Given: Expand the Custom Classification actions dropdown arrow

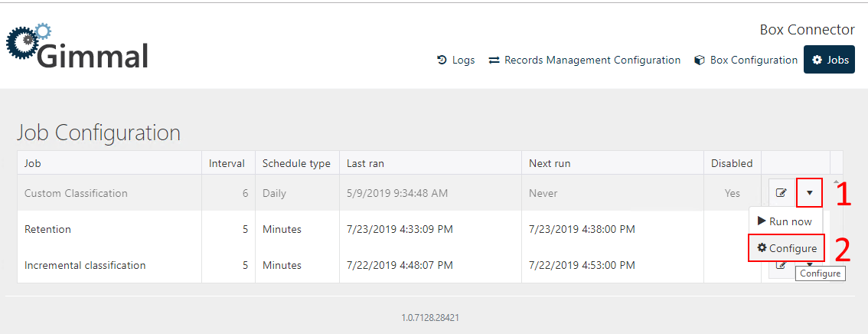Looking at the screenshot, I should (809, 193).
